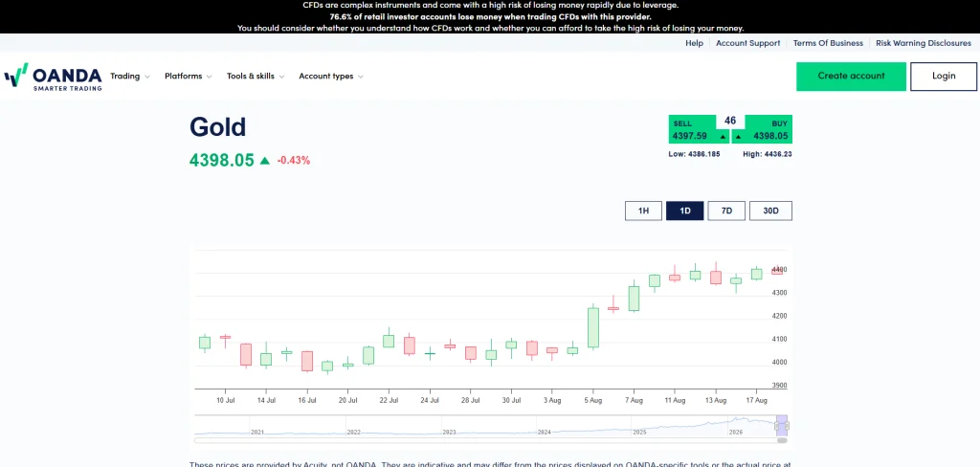Image resolution: width=980 pixels, height=467 pixels.
Task: Click the -0.43% change value
Action: coord(293,161)
